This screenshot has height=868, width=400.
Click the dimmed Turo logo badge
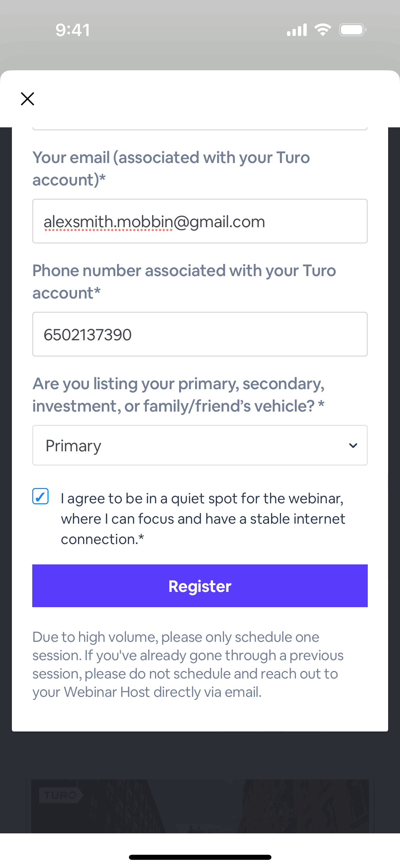[60, 795]
